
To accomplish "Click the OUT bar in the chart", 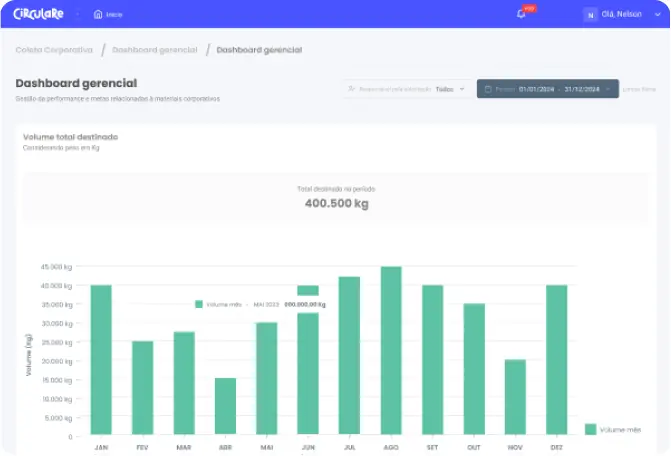I will coord(474,369).
